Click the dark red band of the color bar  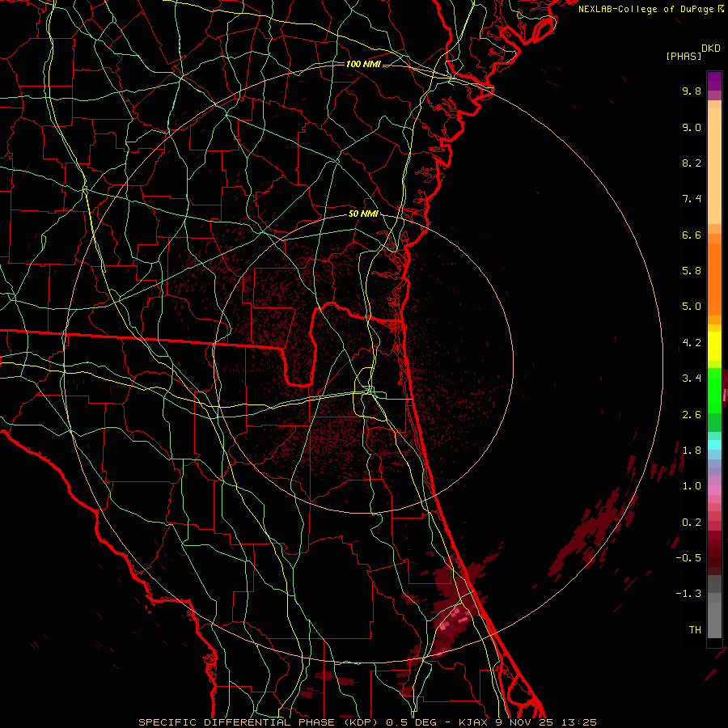714,552
